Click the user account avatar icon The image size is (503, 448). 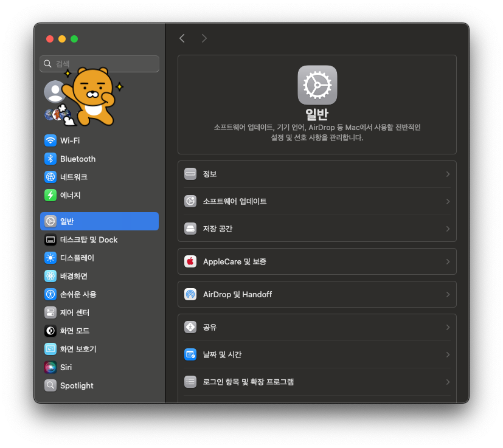[x=55, y=91]
